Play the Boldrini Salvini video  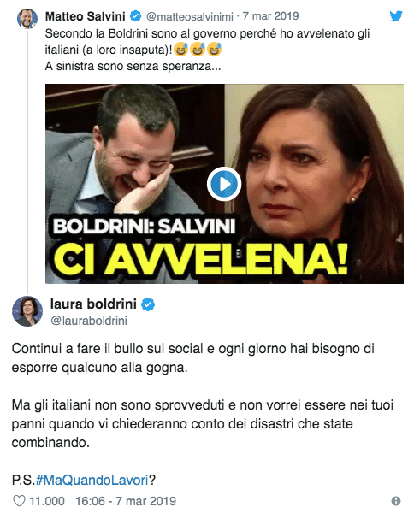pyautogui.click(x=224, y=184)
